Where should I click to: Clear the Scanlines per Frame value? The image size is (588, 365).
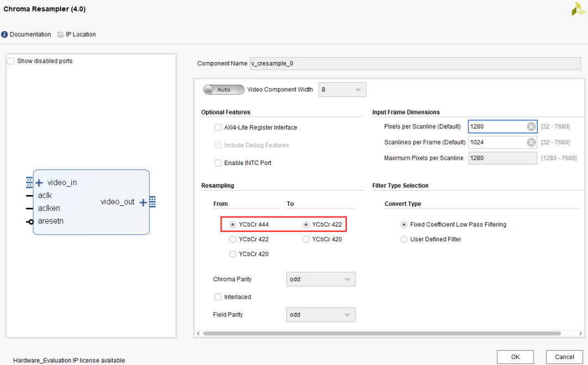531,142
